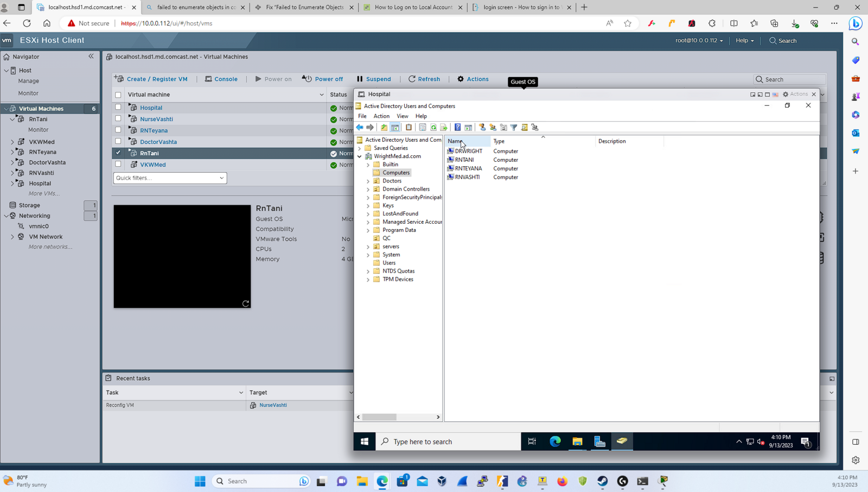The image size is (868, 492).
Task: Click Add to group toolbar icon
Action: (x=535, y=128)
